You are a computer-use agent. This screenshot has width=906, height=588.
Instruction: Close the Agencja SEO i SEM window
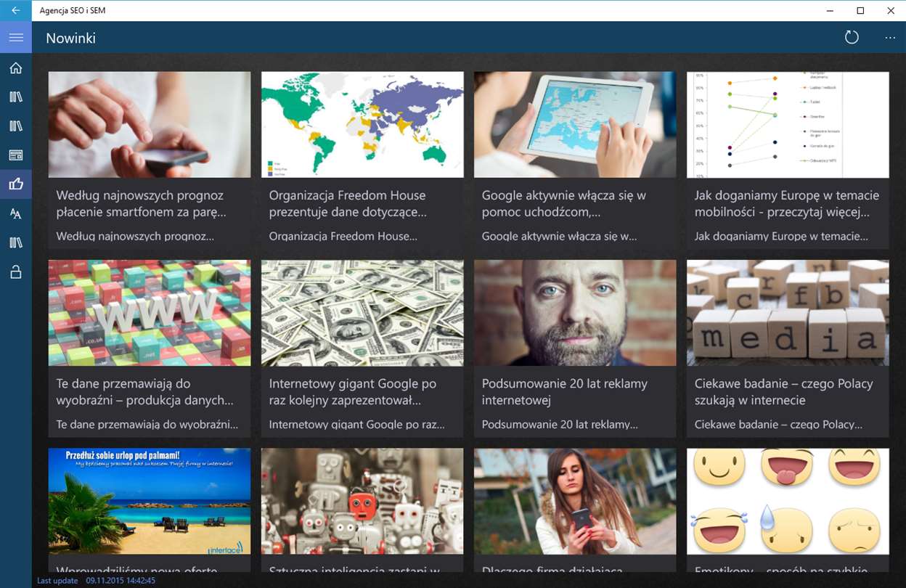click(891, 10)
